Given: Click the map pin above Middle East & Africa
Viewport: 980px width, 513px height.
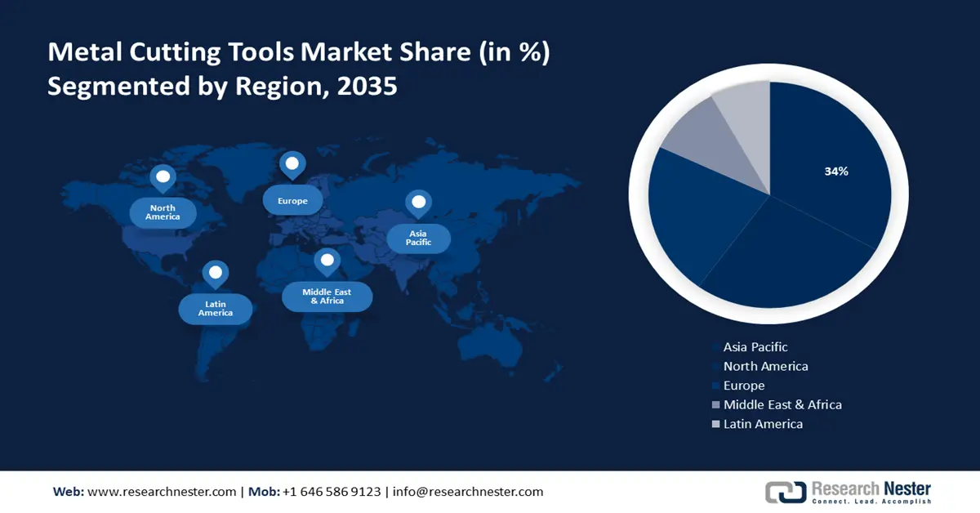Looking at the screenshot, I should (x=327, y=263).
